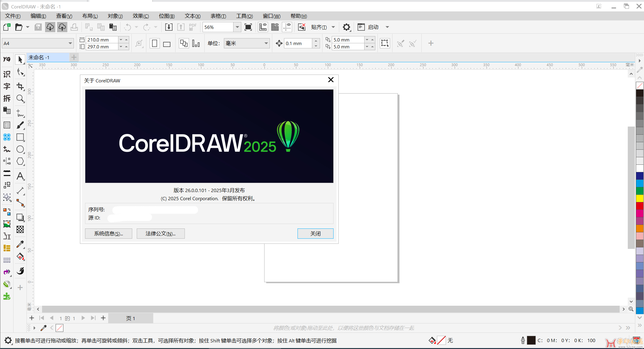Open the 位图 menu
Screen dimensions: 644x349
pos(167,16)
